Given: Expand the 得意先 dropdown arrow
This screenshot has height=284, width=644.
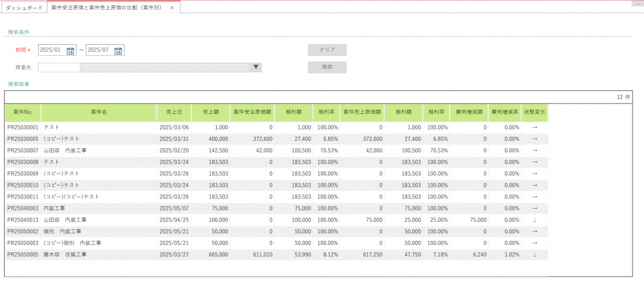Looking at the screenshot, I should (256, 67).
